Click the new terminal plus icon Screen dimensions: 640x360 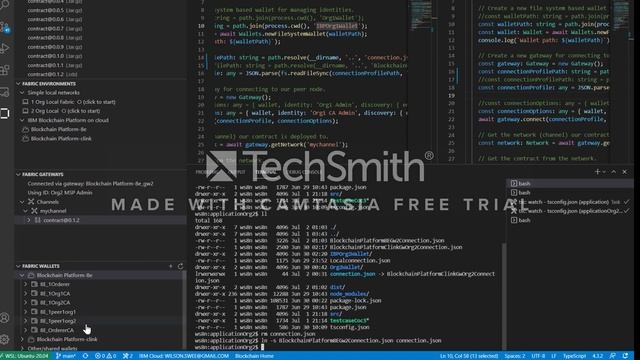coord(597,172)
